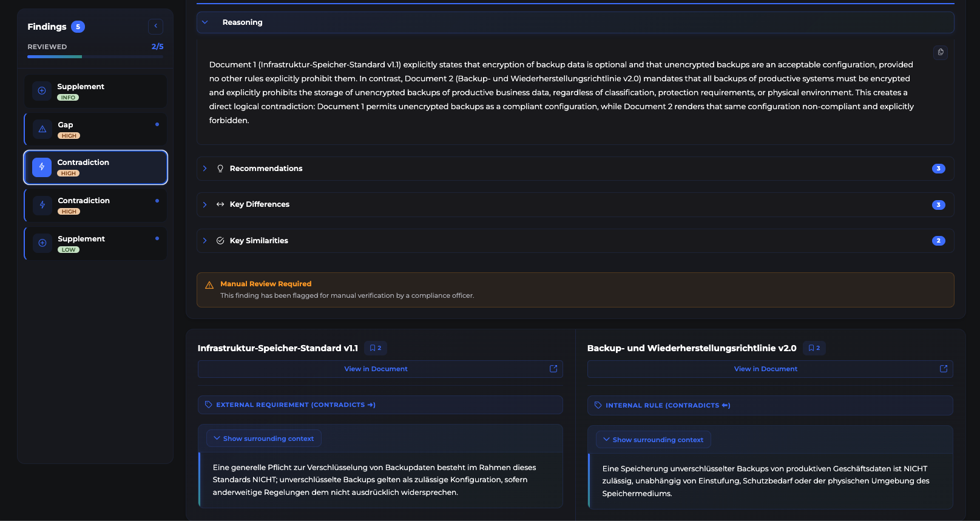Click the Manual Review Required warning icon
This screenshot has width=980, height=521.
[209, 285]
